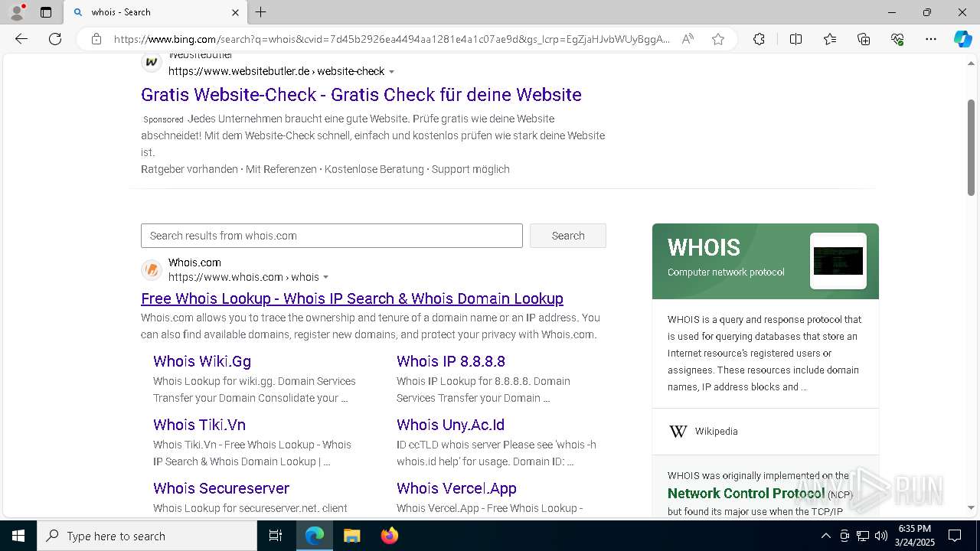Enable split screen view
The height and width of the screenshot is (551, 980).
[x=795, y=39]
